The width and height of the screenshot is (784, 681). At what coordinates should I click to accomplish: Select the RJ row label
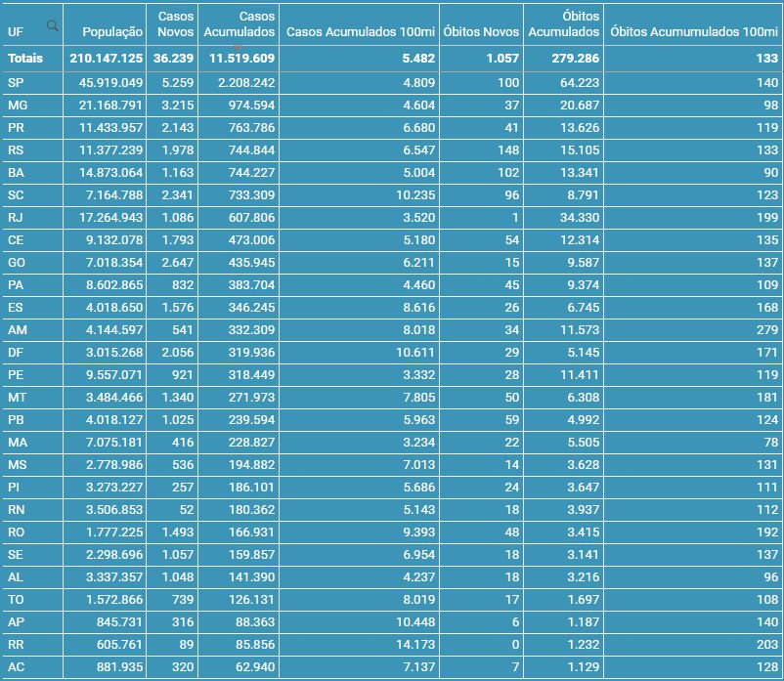point(16,218)
